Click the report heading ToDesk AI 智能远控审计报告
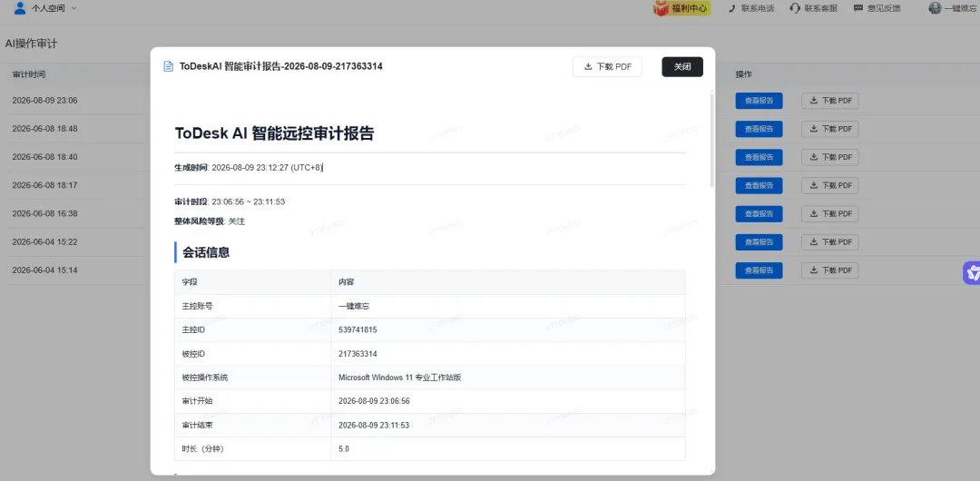The image size is (980, 481). coord(274,133)
